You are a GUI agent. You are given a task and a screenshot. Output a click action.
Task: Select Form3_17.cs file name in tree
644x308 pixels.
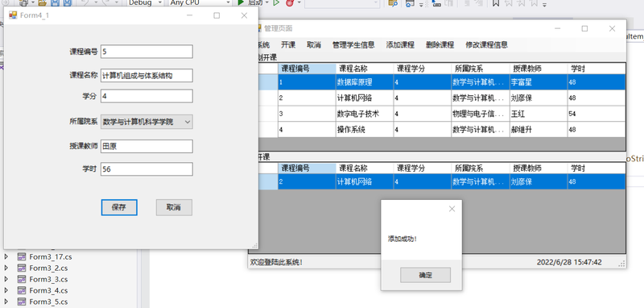[x=51, y=257]
